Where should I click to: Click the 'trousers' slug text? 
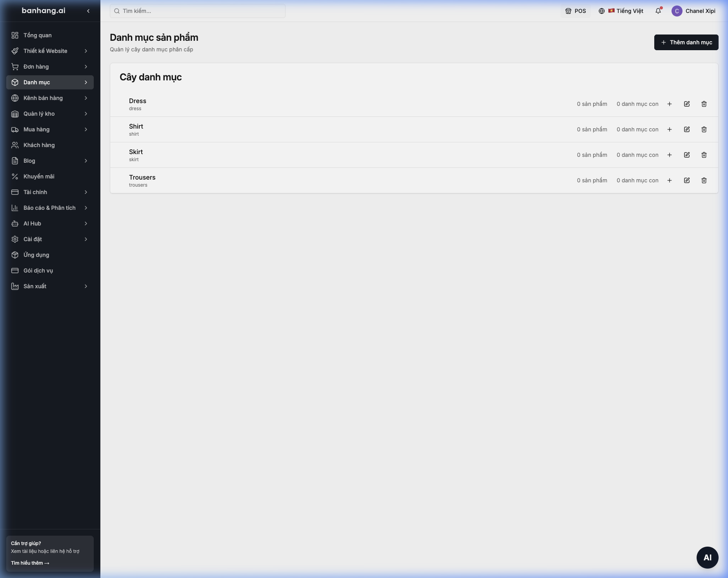coord(138,185)
